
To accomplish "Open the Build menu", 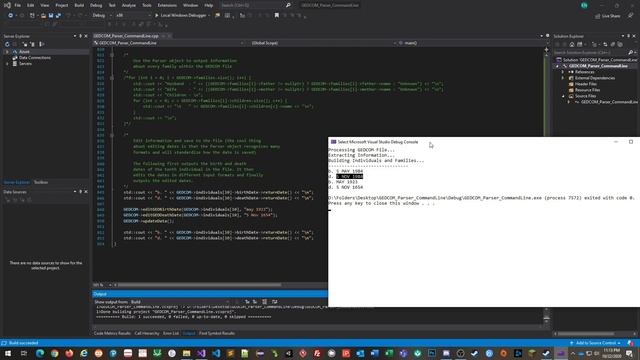I will [79, 5].
